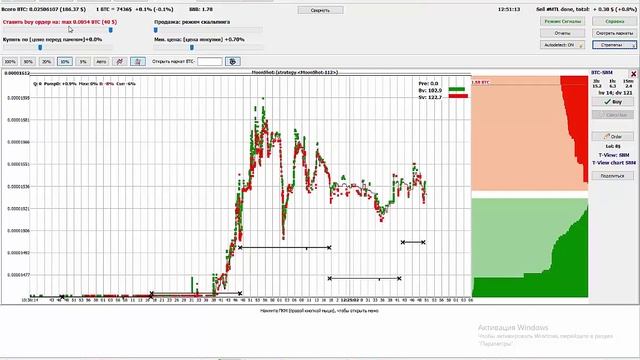Click the Всего BTC balance text
This screenshot has width=640, height=360.
click(44, 9)
